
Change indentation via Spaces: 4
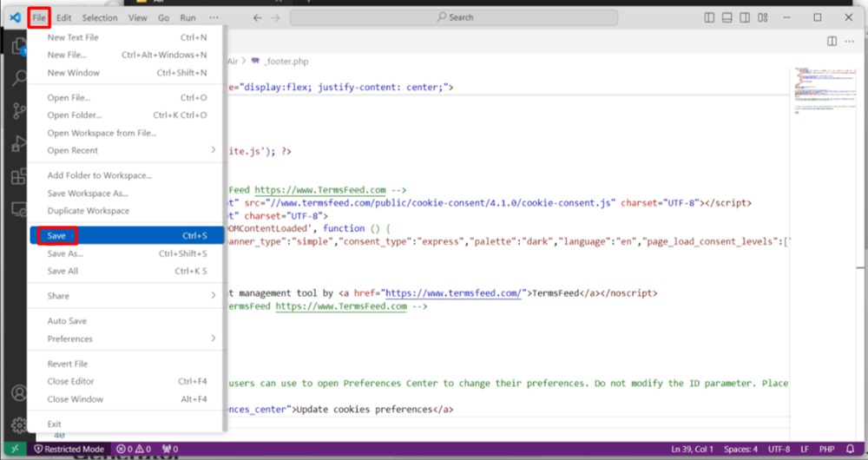click(740, 449)
